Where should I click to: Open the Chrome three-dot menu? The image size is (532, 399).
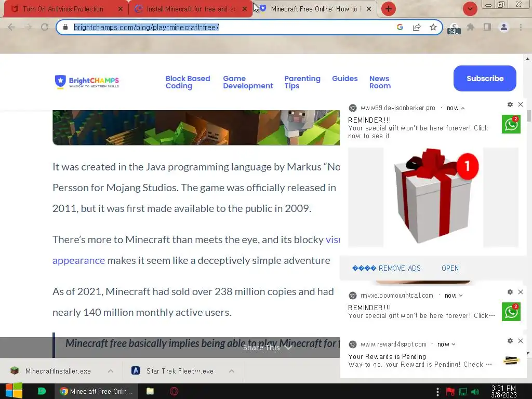(x=521, y=27)
